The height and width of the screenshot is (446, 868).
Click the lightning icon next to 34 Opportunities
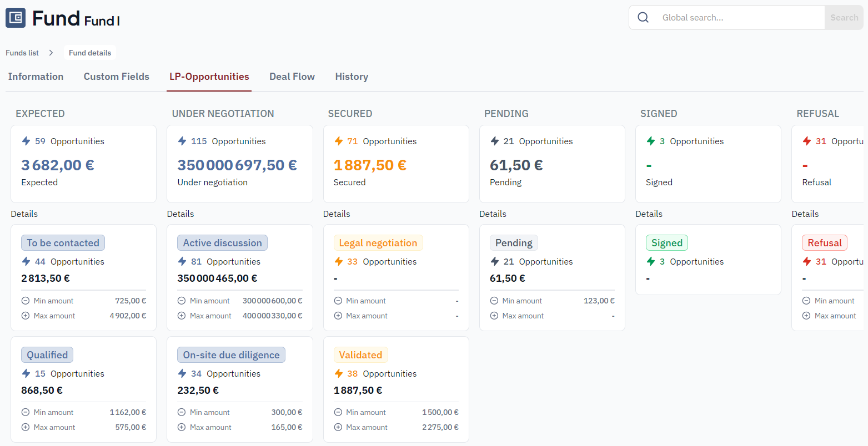(x=182, y=373)
